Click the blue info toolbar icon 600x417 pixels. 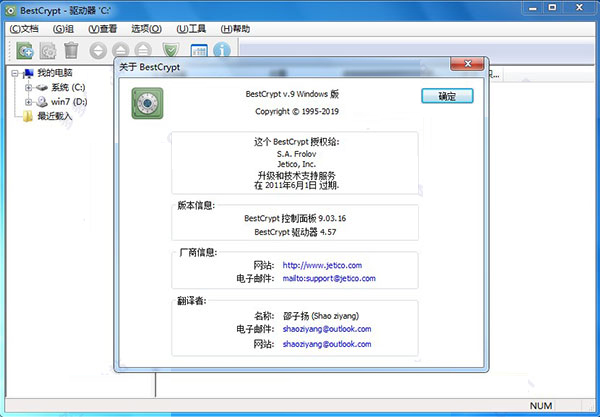point(222,50)
